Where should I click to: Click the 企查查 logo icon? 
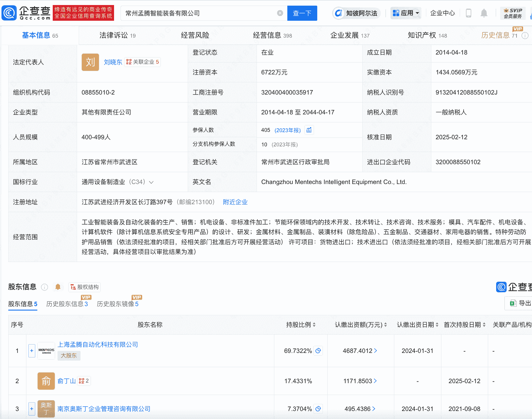click(x=9, y=13)
